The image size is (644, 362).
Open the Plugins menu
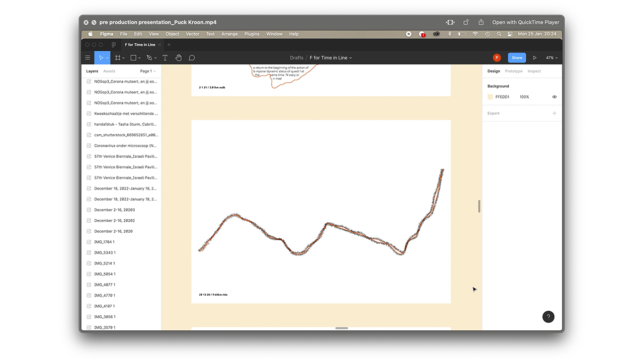tap(252, 34)
